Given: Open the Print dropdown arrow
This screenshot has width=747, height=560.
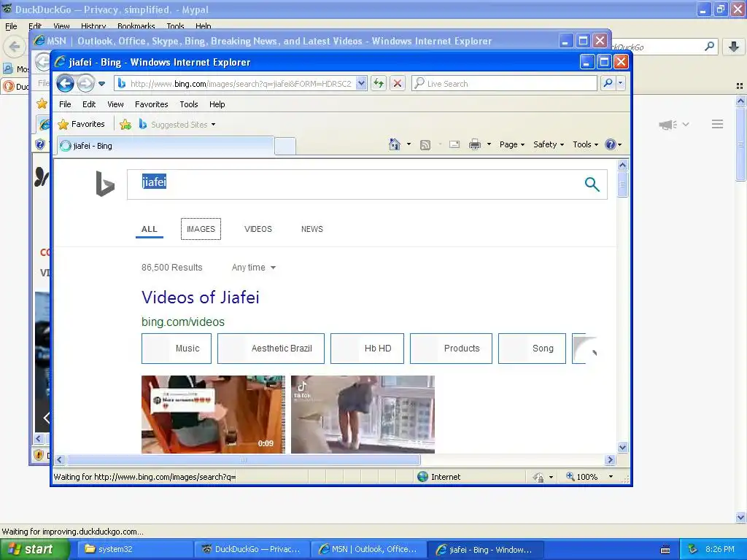Looking at the screenshot, I should [489, 144].
